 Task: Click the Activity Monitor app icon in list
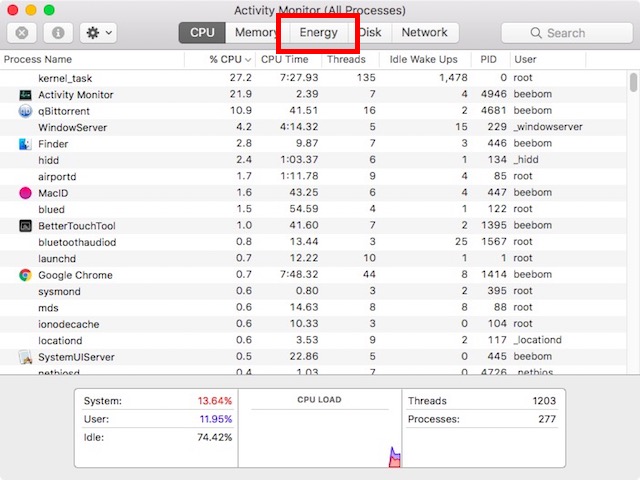click(25, 95)
